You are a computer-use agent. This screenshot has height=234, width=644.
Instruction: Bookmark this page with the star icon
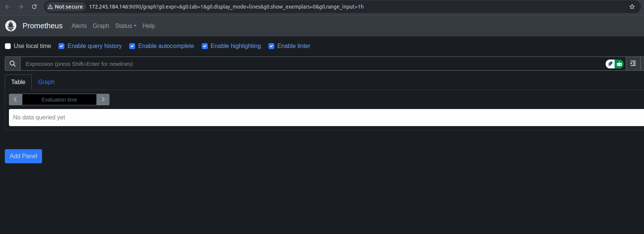coord(632,7)
